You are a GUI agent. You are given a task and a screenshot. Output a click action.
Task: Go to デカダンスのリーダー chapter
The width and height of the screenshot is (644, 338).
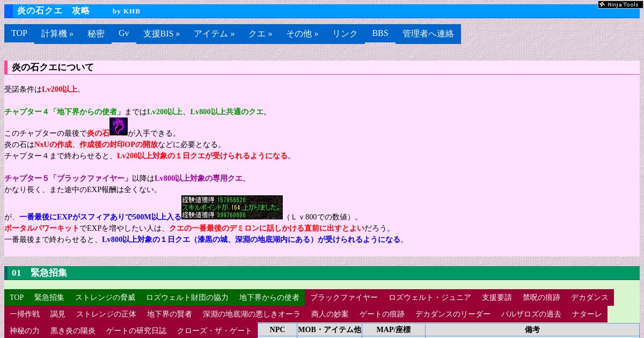click(x=453, y=314)
